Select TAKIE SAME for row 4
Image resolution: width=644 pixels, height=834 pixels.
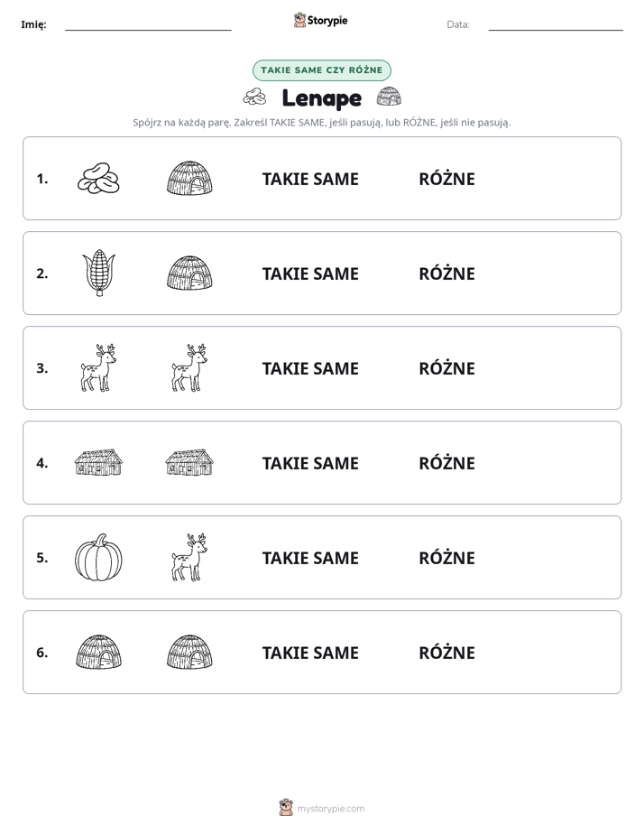click(310, 463)
